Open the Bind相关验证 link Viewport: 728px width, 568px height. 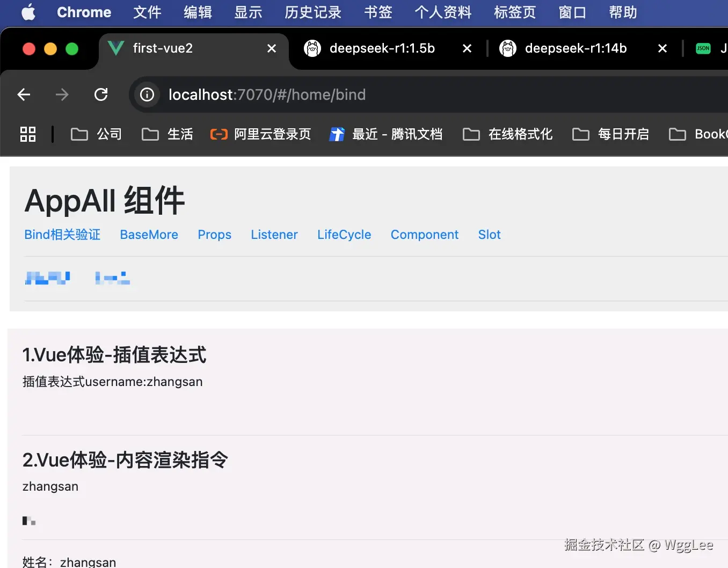click(x=62, y=235)
